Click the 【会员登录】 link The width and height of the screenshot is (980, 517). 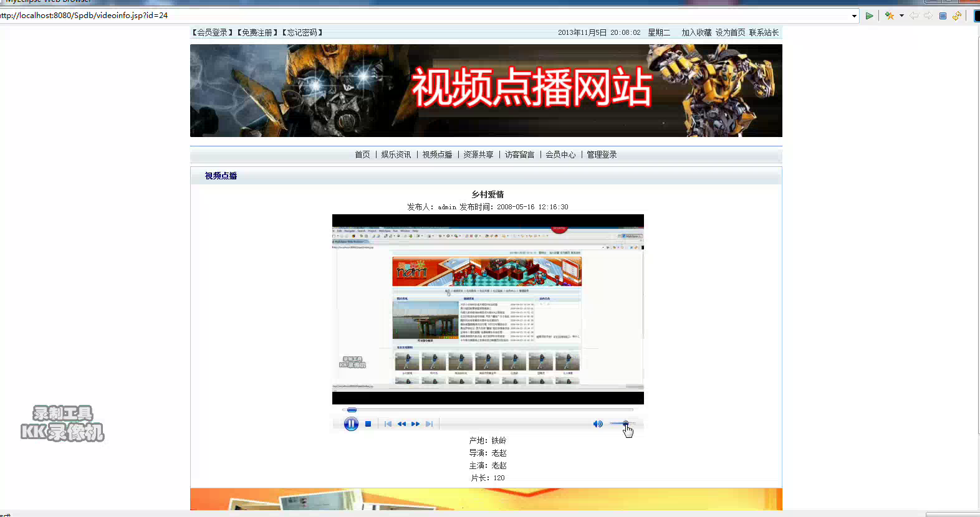[x=213, y=32]
